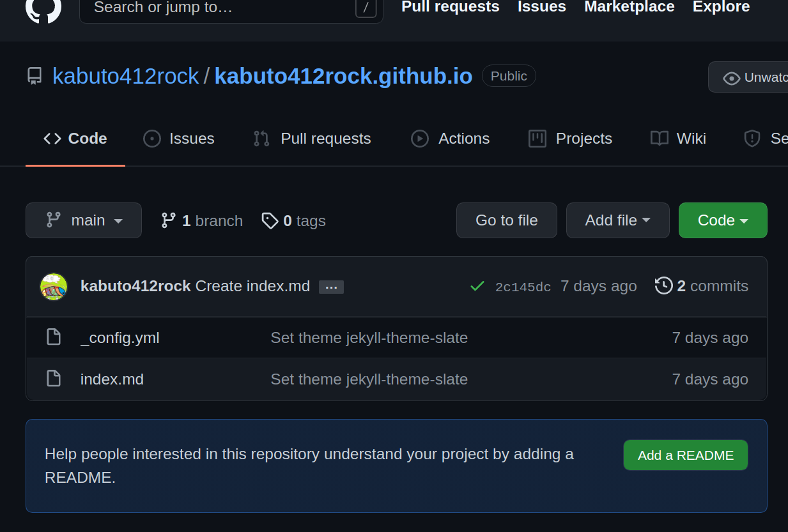The height and width of the screenshot is (532, 788).
Task: Expand the Add file dropdown
Action: [x=617, y=220]
